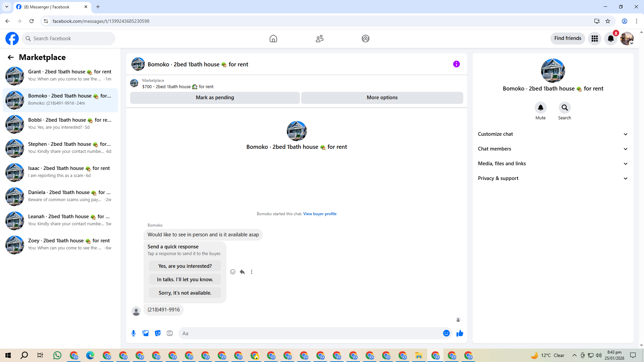Open the Zoey conversation
This screenshot has height=362, width=644.
click(x=60, y=245)
